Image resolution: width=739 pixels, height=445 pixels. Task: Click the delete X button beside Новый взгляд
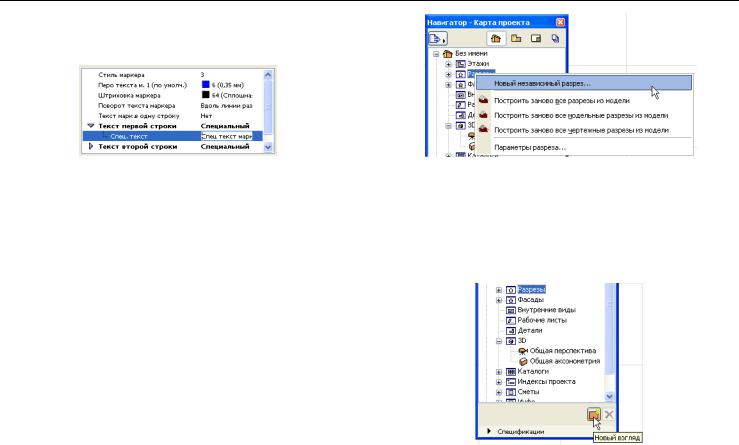point(608,414)
